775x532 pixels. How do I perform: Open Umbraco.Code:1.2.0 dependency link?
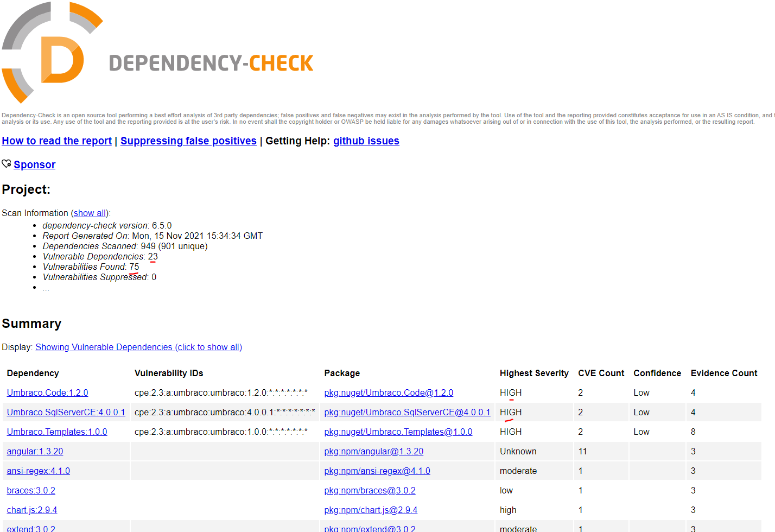(x=47, y=392)
